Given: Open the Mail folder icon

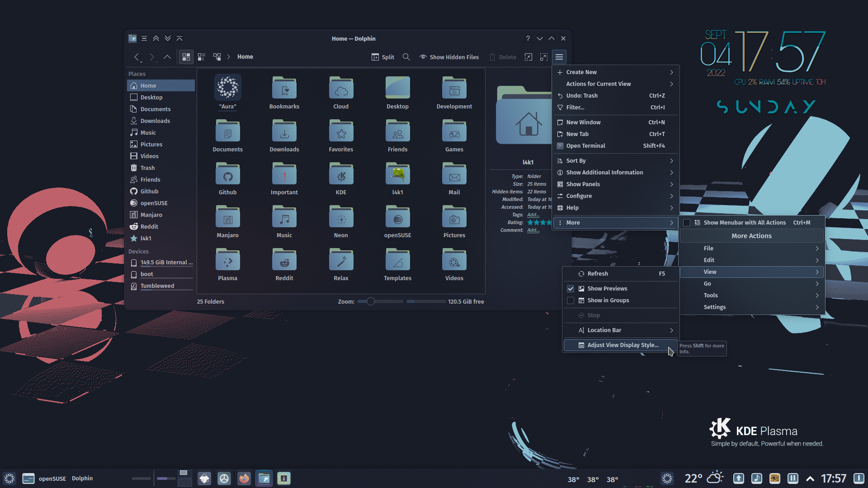Looking at the screenshot, I should click(454, 174).
